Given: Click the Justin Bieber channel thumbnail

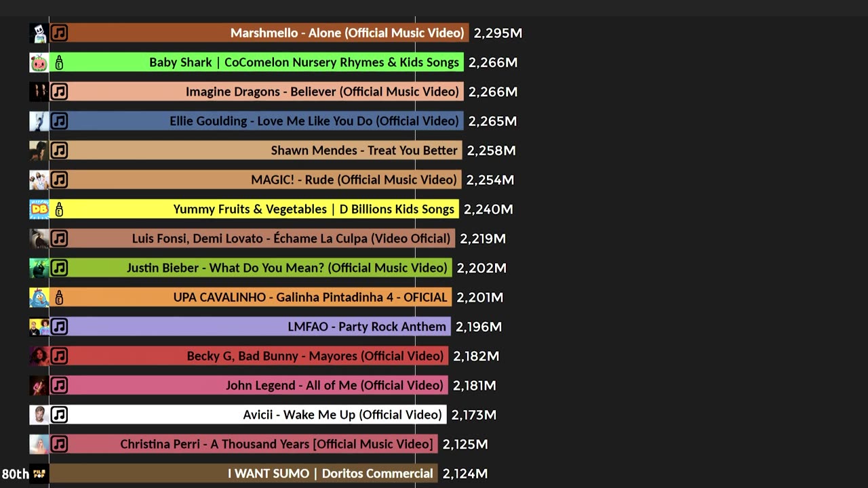Looking at the screenshot, I should click(39, 268).
